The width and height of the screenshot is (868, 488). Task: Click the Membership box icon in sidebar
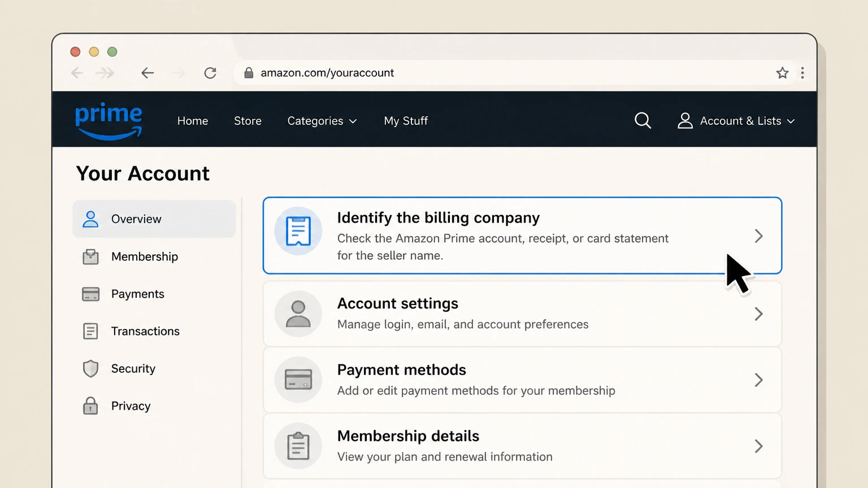(90, 256)
